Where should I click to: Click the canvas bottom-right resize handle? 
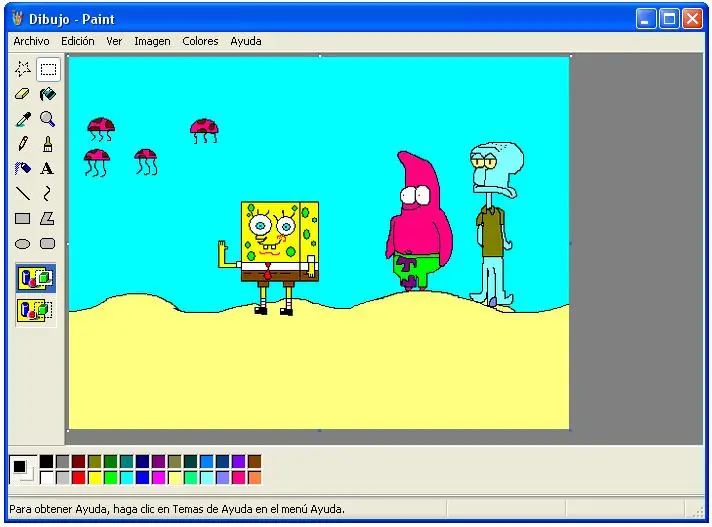(571, 430)
